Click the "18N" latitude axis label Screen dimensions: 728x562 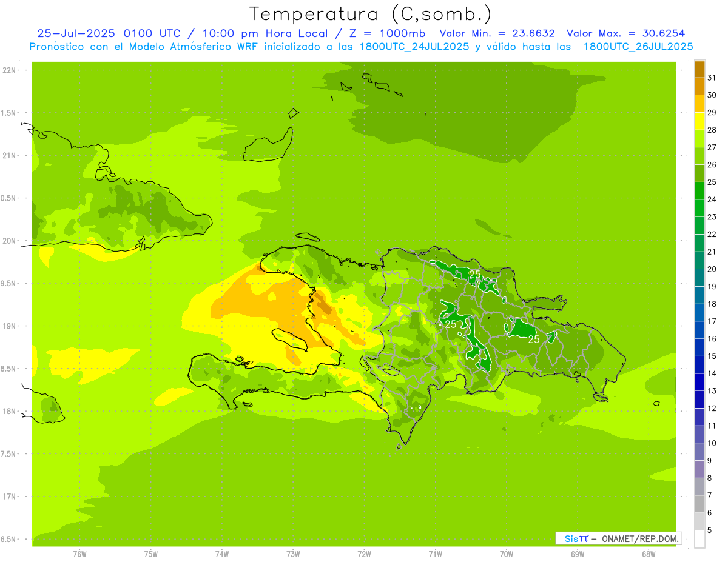[10, 411]
